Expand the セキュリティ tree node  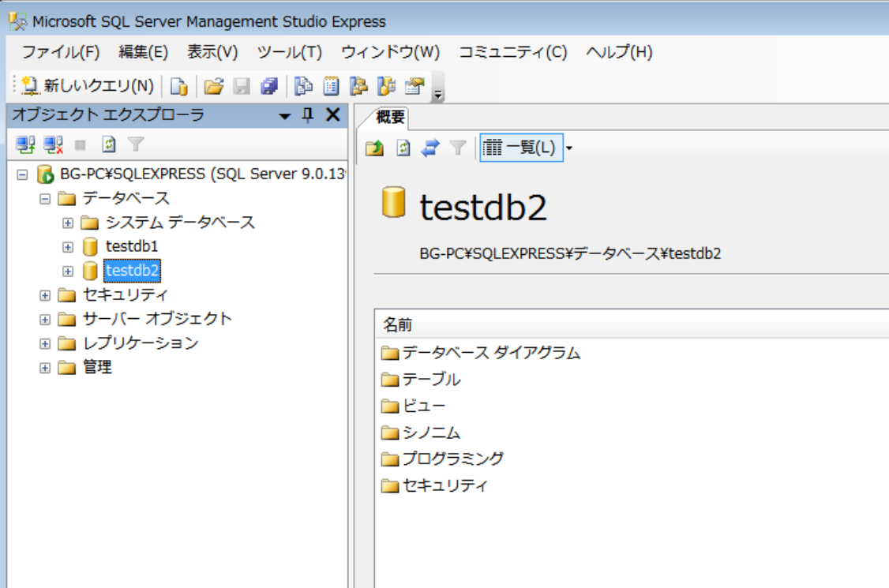pyautogui.click(x=45, y=295)
